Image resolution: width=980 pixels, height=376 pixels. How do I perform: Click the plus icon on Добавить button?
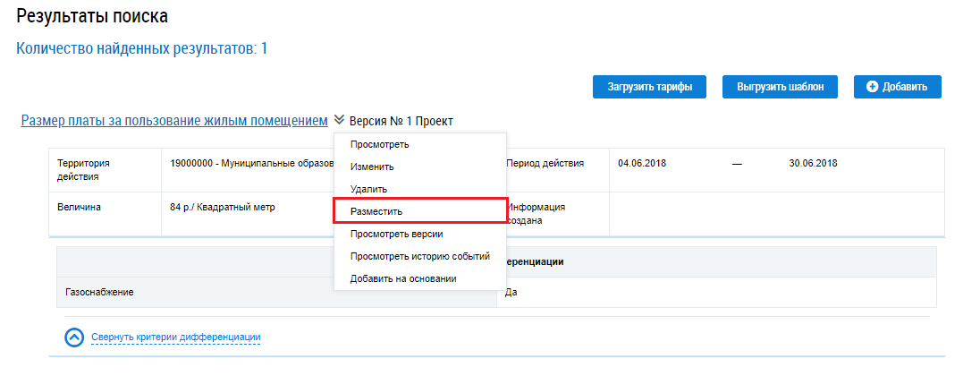click(873, 87)
